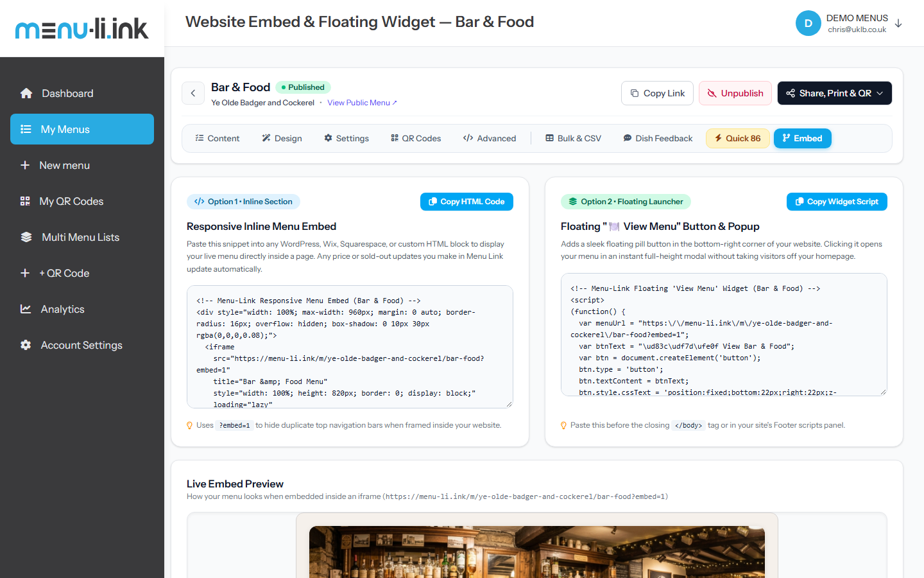Click the plus icon beside QR Code
Image resolution: width=924 pixels, height=578 pixels.
click(x=25, y=273)
